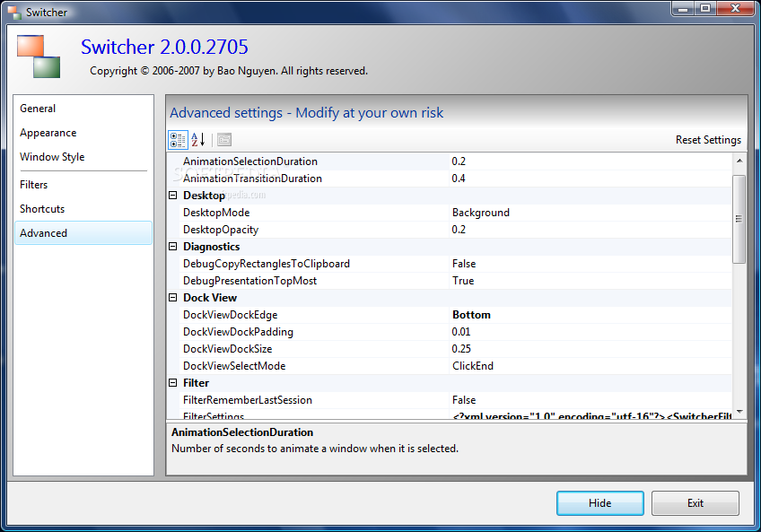Screen dimensions: 761x532
Task: Edit the DesktopOpacity value 0.2
Action: click(590, 230)
